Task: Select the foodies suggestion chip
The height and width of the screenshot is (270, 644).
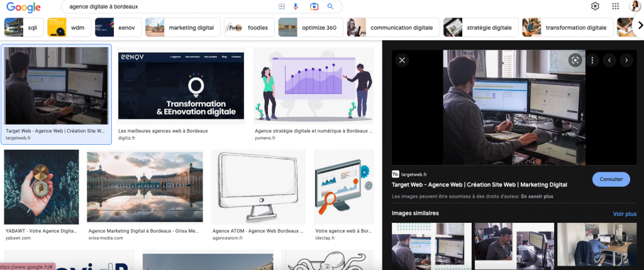Action: point(250,28)
